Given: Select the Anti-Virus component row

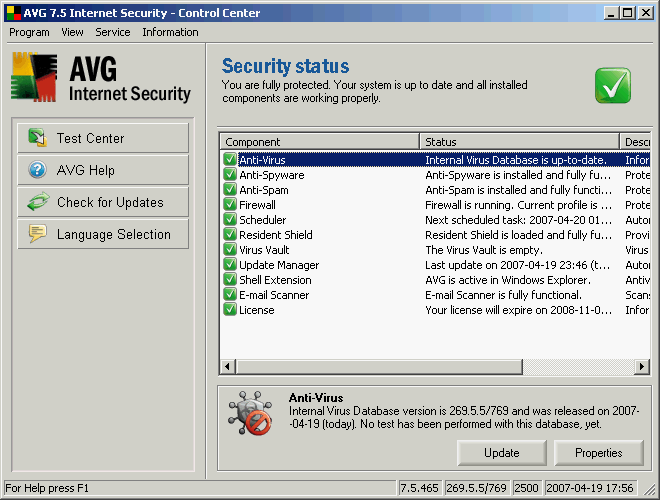Looking at the screenshot, I should [435, 160].
